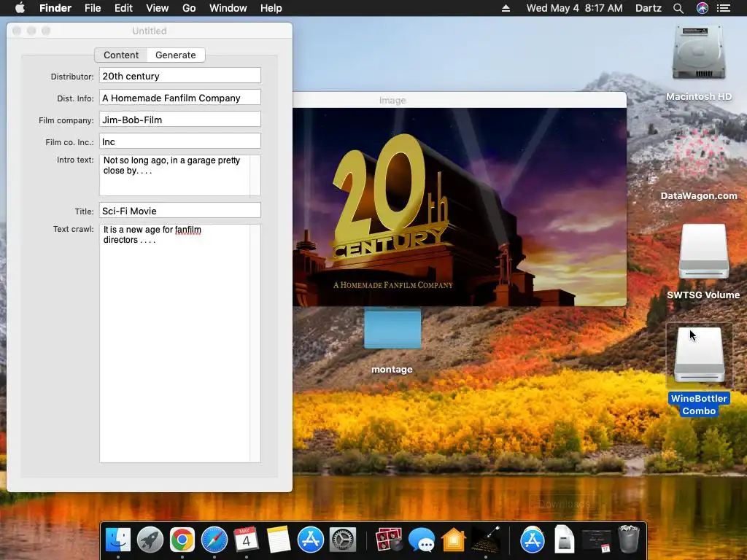Open the Applications folder stack in Dock

[532, 540]
